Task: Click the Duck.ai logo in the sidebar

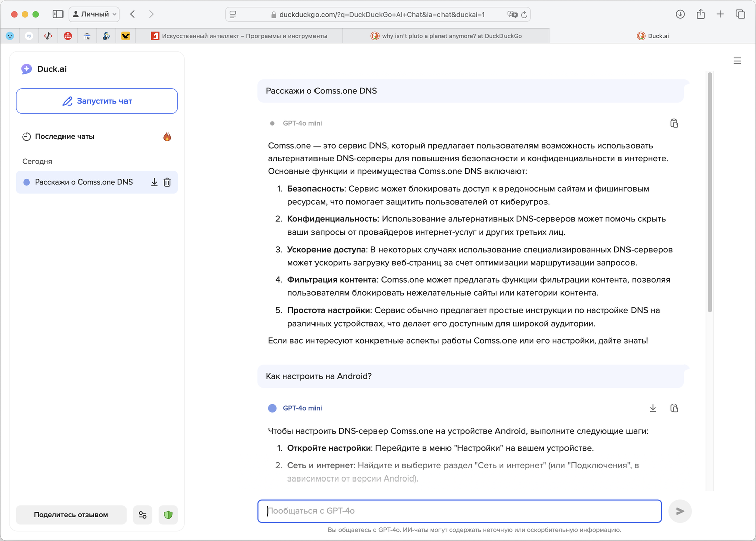Action: [44, 69]
